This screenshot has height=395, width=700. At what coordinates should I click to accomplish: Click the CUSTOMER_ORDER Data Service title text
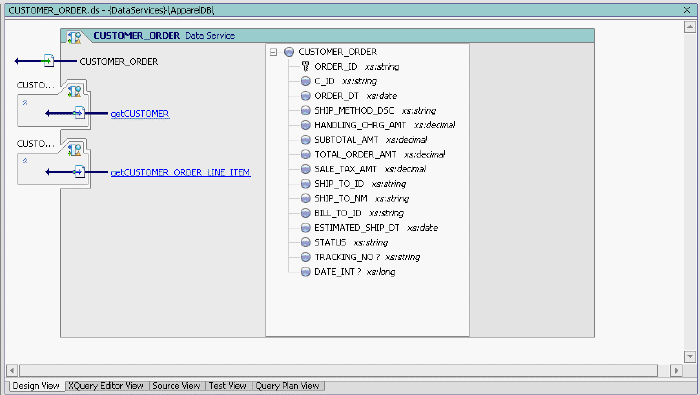[164, 36]
